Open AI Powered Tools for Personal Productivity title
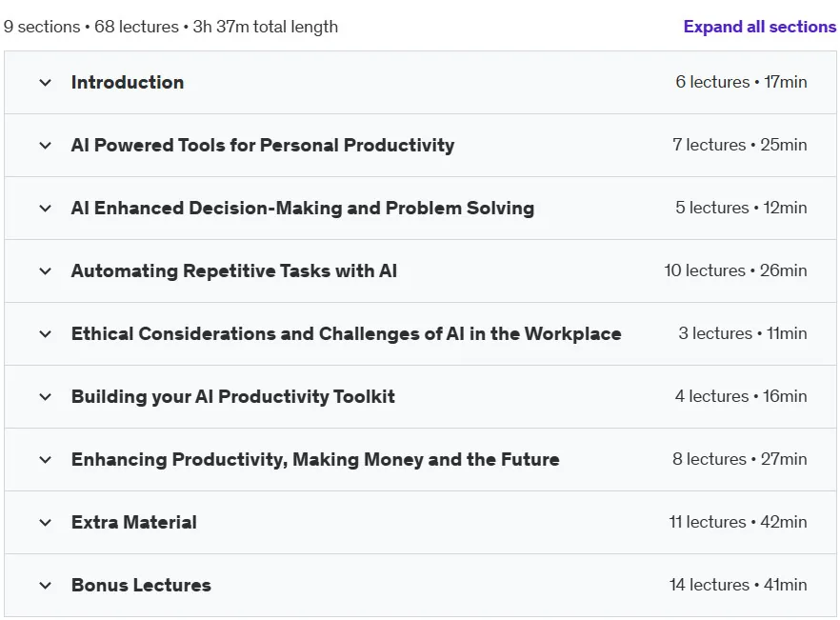840x620 pixels. [263, 145]
